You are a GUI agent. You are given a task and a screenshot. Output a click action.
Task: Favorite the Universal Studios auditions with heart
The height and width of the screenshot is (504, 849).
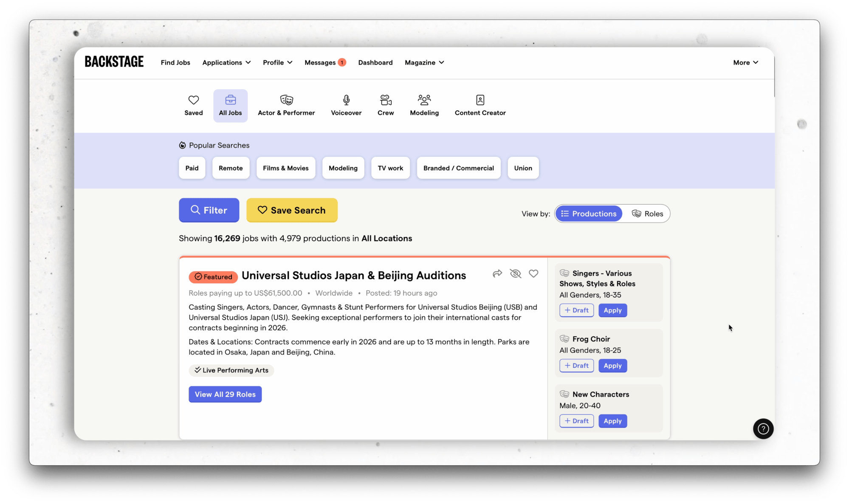(x=533, y=273)
